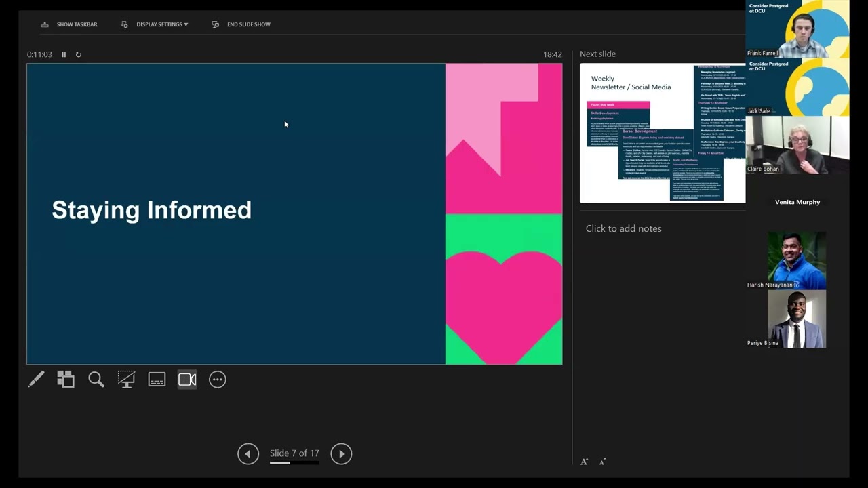Image resolution: width=868 pixels, height=488 pixels.
Task: Click End Slide Show
Action: (241, 24)
